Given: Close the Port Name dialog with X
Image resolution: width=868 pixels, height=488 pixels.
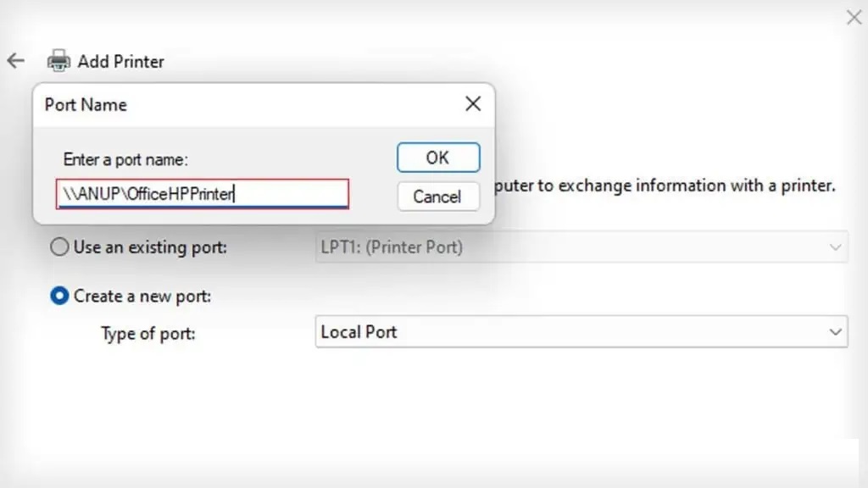Looking at the screenshot, I should (x=473, y=103).
